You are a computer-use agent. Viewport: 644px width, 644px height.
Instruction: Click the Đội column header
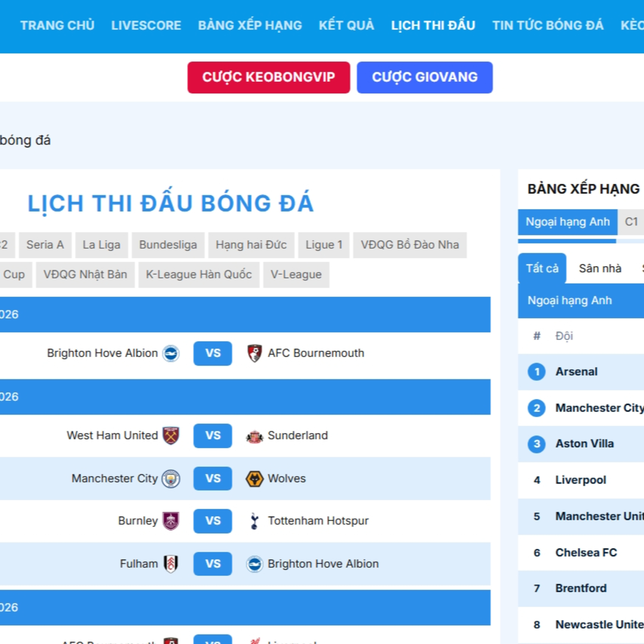click(x=564, y=336)
